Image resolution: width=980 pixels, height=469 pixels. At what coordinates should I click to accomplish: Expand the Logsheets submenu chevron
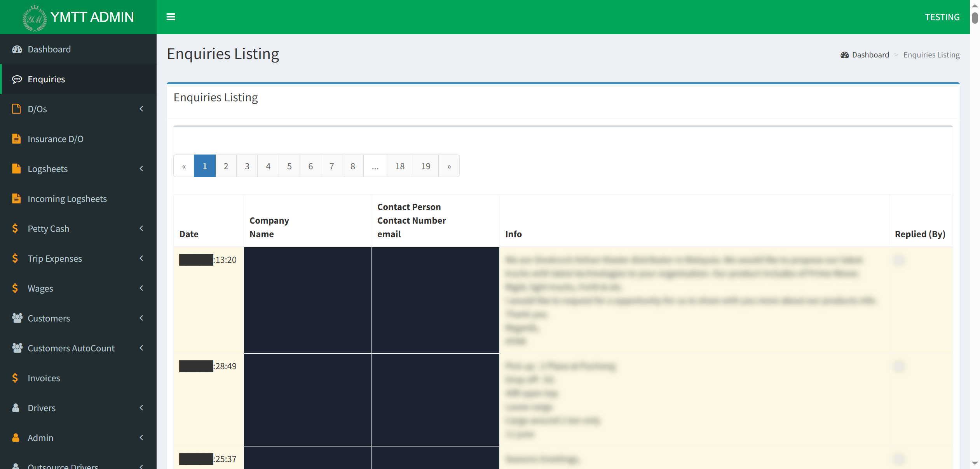[x=141, y=168]
